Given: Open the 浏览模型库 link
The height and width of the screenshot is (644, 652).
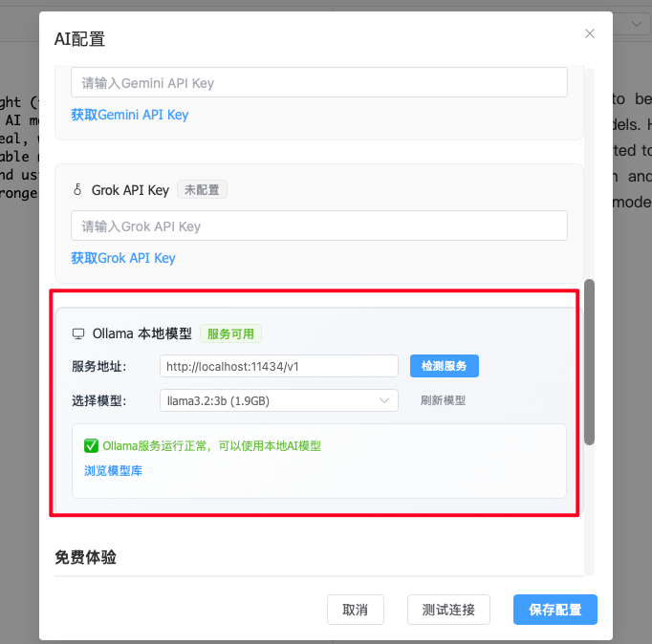Looking at the screenshot, I should tap(113, 471).
